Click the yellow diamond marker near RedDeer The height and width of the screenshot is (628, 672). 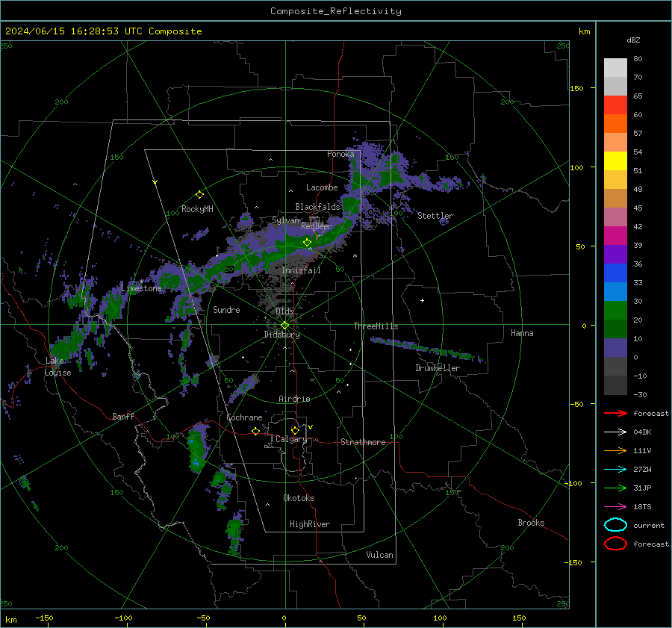[x=307, y=243]
